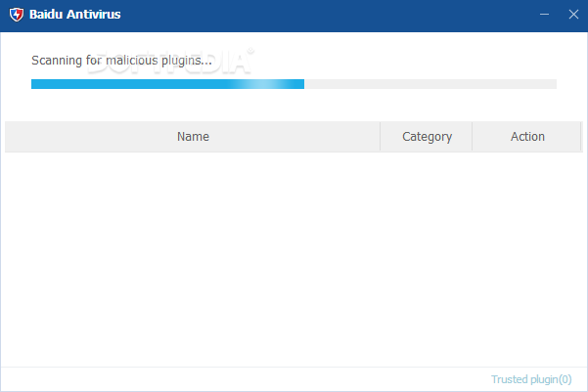Click the blue scanning progress bar

294,84
